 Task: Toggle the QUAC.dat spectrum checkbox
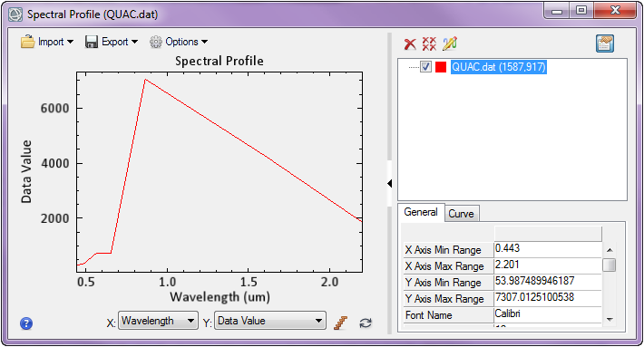(426, 67)
